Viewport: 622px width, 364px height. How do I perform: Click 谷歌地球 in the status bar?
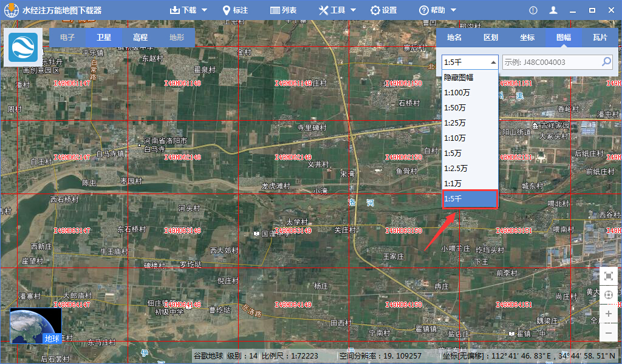[x=208, y=356]
